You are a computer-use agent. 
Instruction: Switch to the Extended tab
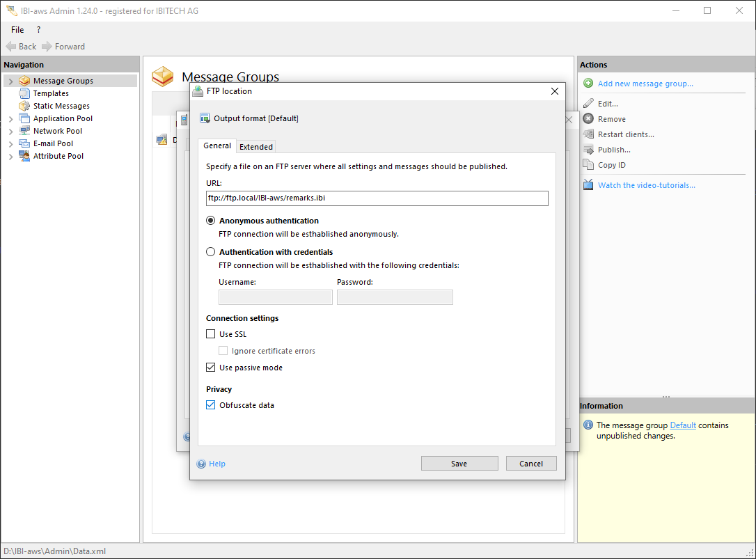tap(256, 147)
